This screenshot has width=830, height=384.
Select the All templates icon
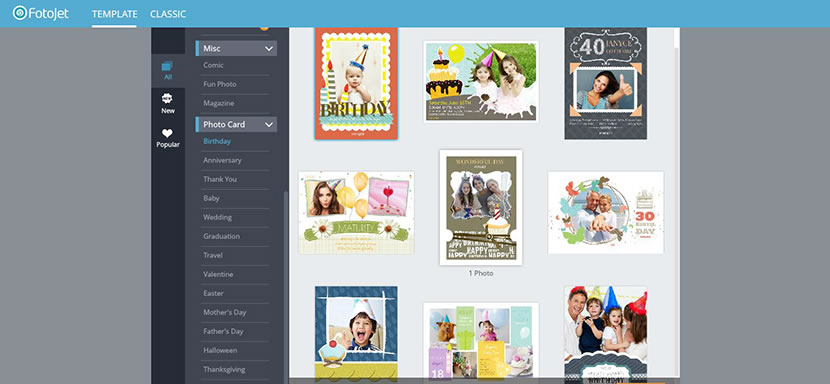168,70
